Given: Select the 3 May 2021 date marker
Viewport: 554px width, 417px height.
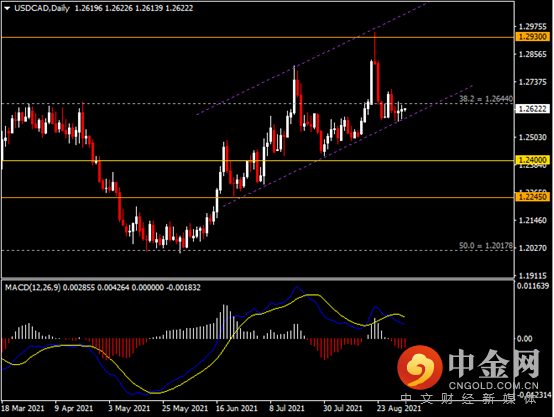Looking at the screenshot, I should [x=129, y=409].
